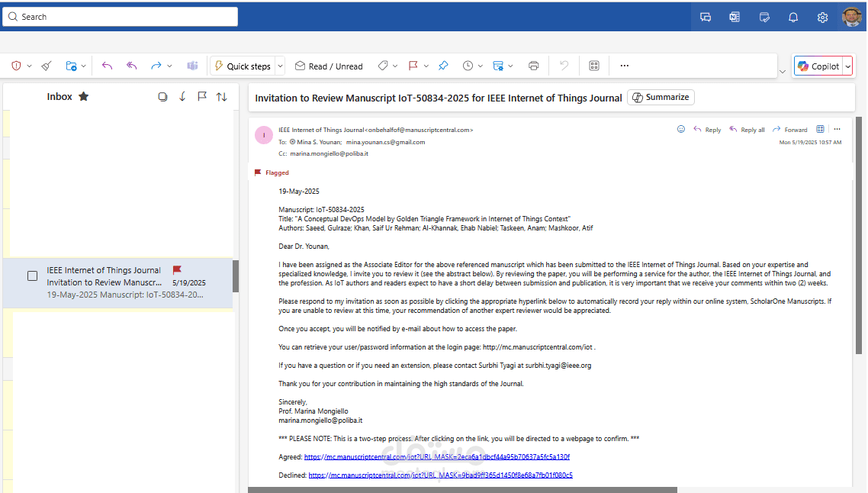Click the Snooze clock icon
The height and width of the screenshot is (493, 868).
tap(468, 66)
